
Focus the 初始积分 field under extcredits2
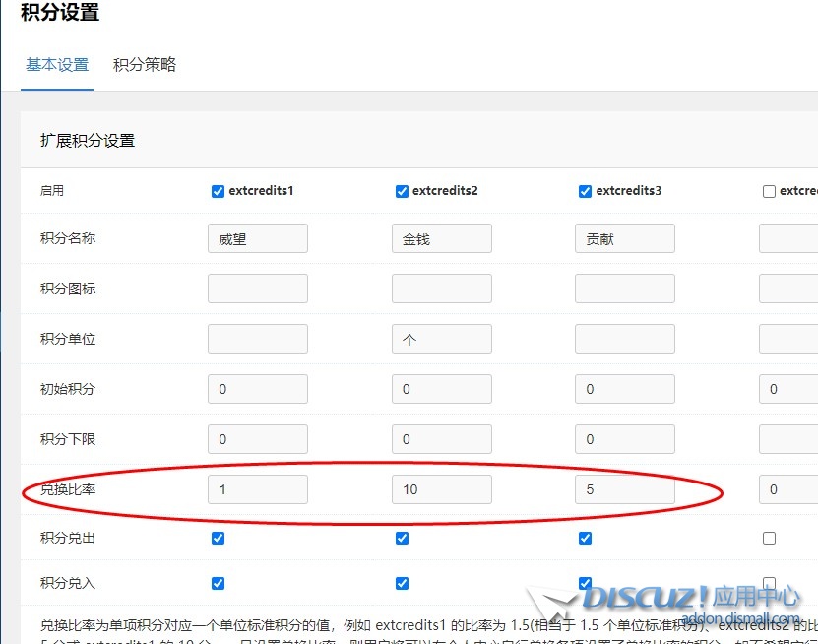point(441,389)
